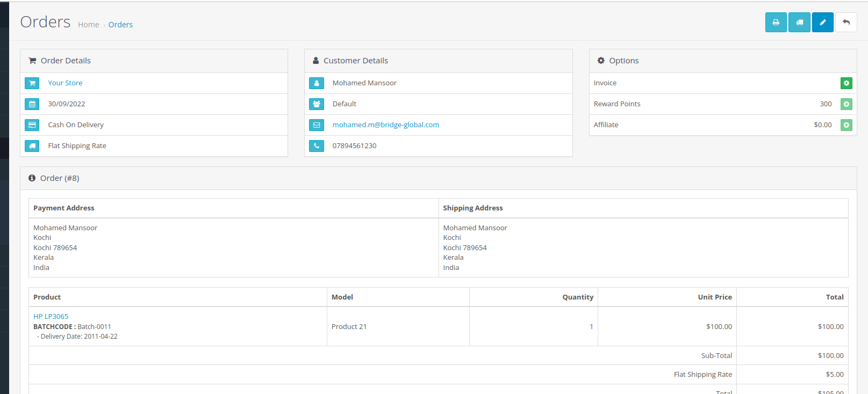The height and width of the screenshot is (394, 868).
Task: Click the Order (#8) panel heading
Action: coord(59,178)
